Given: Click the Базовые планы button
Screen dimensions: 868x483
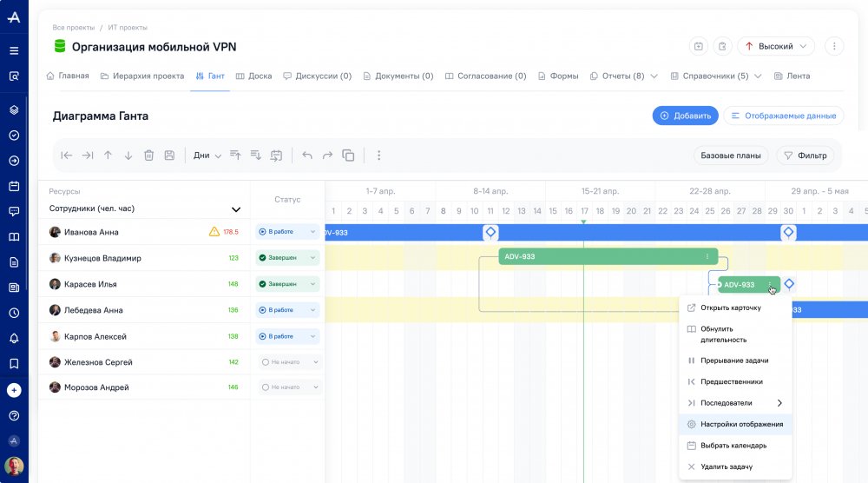Looking at the screenshot, I should click(x=731, y=155).
